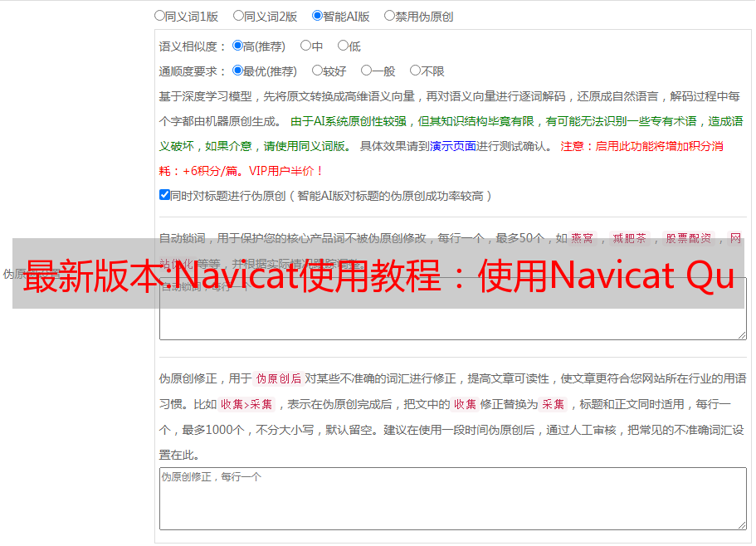Choose the 智能AI版 radio option
The image size is (756, 546).
tap(317, 16)
